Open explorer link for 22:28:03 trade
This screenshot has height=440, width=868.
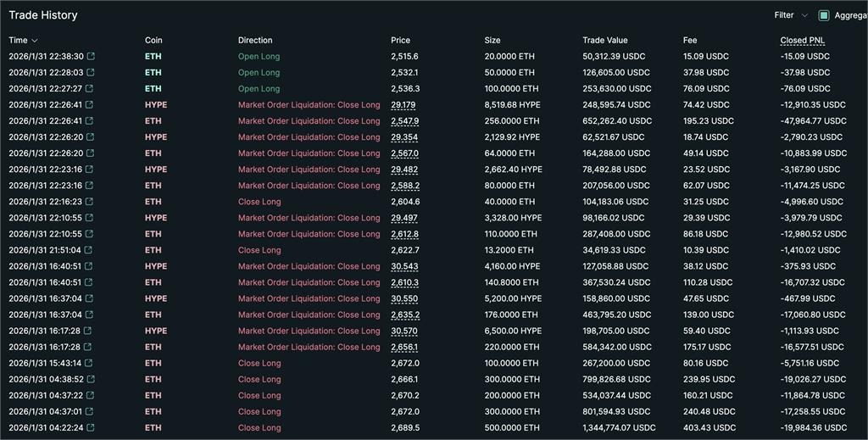pyautogui.click(x=91, y=73)
